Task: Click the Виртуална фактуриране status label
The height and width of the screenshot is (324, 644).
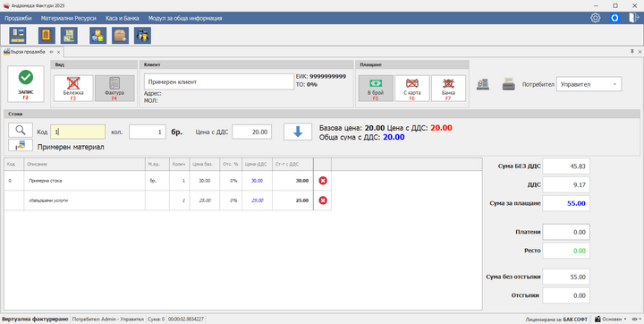Action: (x=35, y=319)
